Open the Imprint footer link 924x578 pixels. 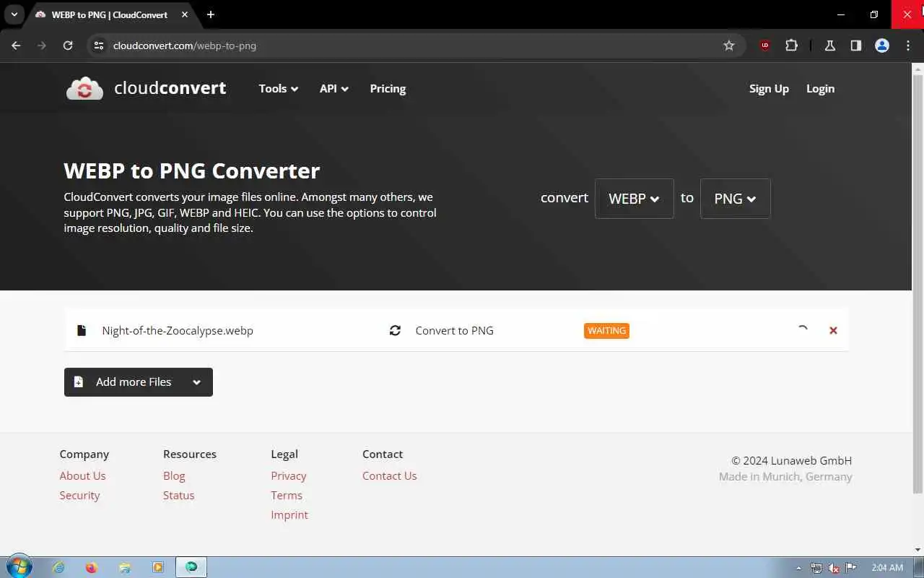pyautogui.click(x=289, y=514)
